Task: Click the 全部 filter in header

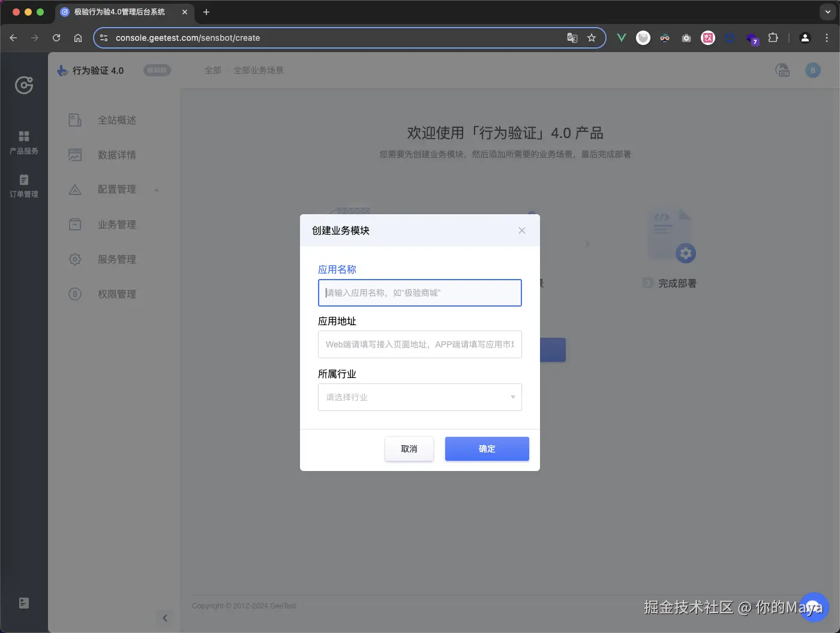Action: point(213,70)
